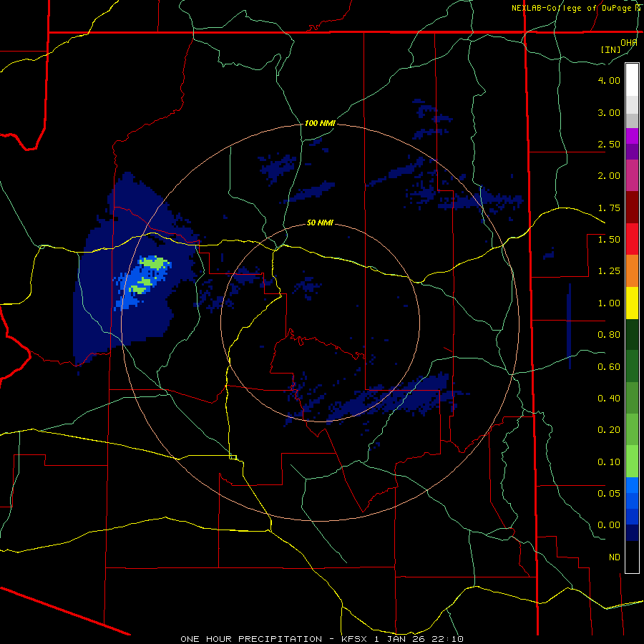
Task: Select the OHA product label
Action: click(x=628, y=43)
